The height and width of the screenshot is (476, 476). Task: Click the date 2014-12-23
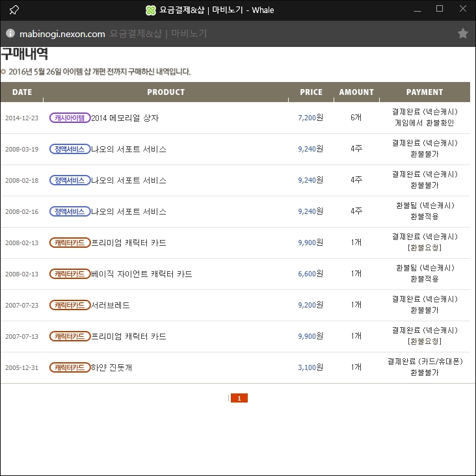point(22,118)
